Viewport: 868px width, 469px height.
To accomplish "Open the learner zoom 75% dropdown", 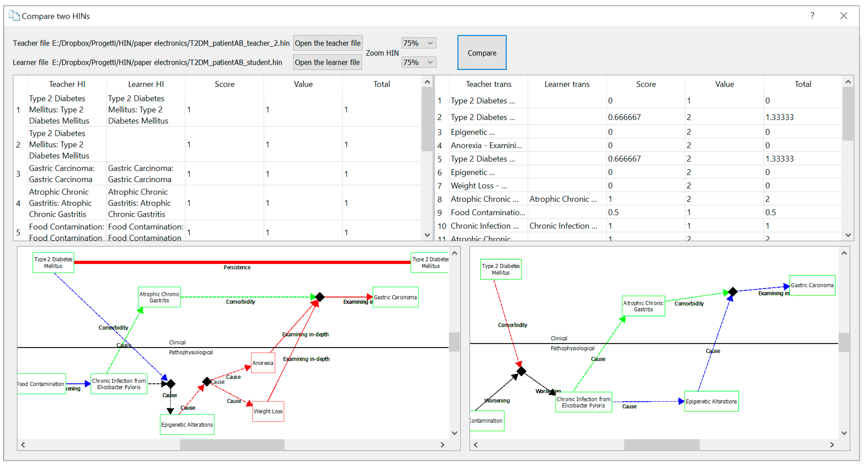I will (418, 62).
